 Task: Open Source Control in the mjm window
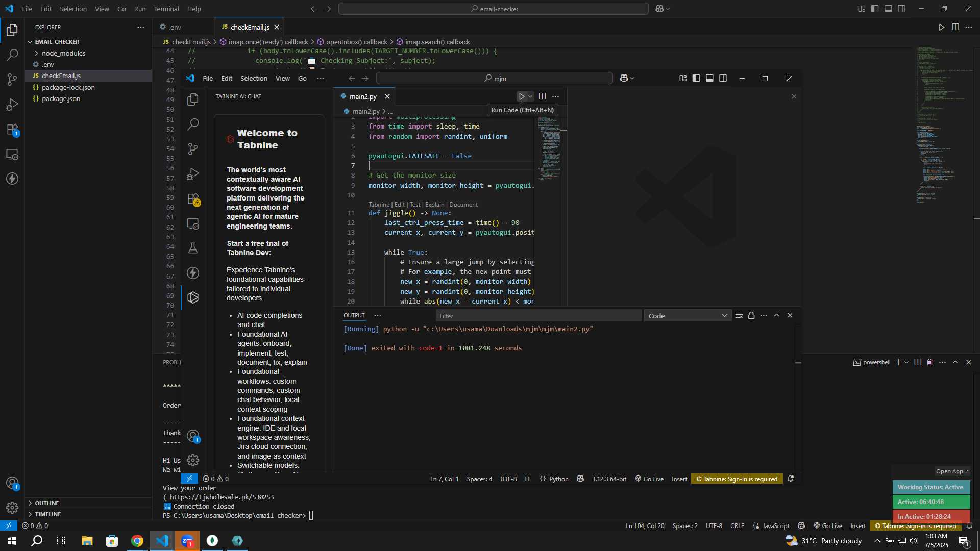193,148
